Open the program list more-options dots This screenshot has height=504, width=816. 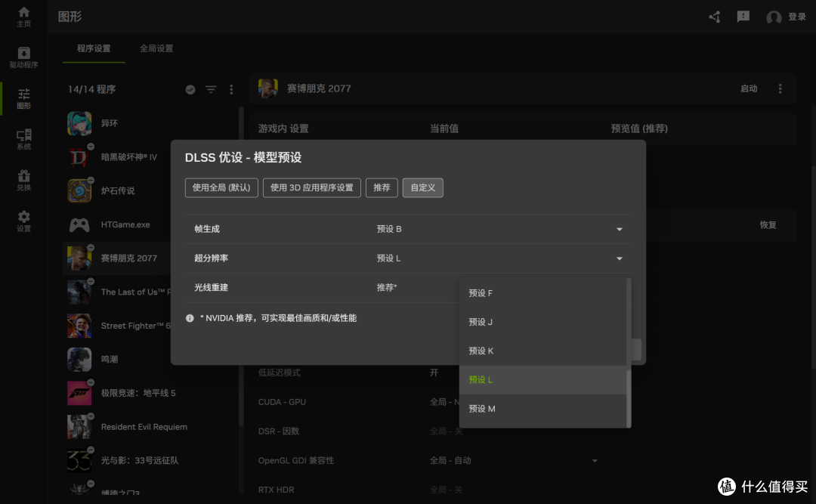(232, 90)
